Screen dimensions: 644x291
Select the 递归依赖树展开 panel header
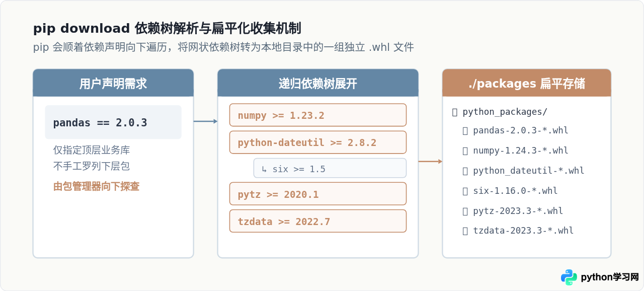coord(318,83)
